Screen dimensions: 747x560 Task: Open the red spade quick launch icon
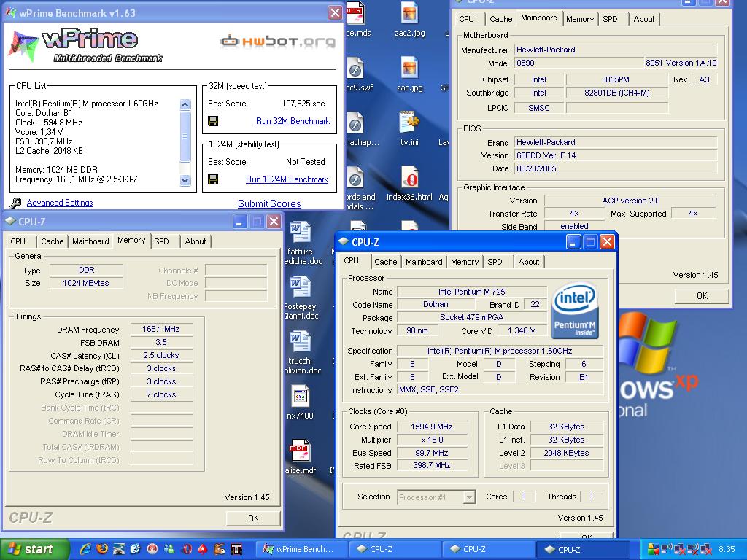pos(203,549)
